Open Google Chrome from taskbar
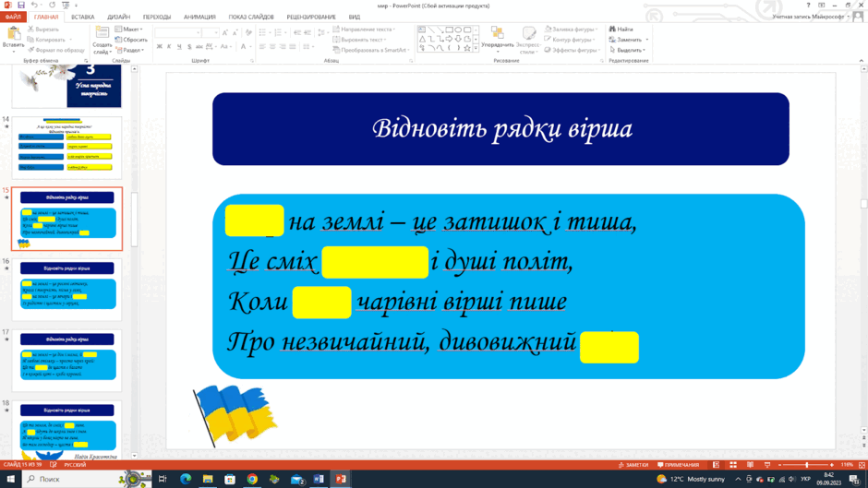 tap(252, 479)
